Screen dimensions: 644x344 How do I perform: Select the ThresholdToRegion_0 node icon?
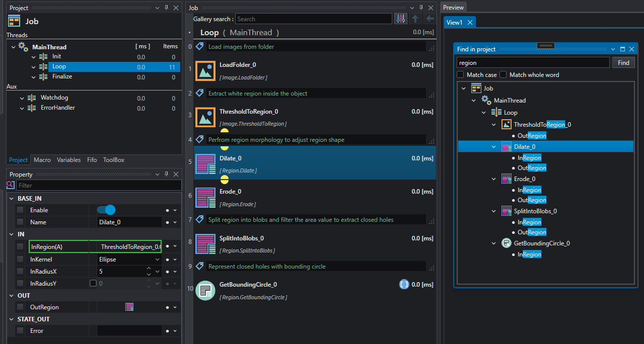[205, 117]
